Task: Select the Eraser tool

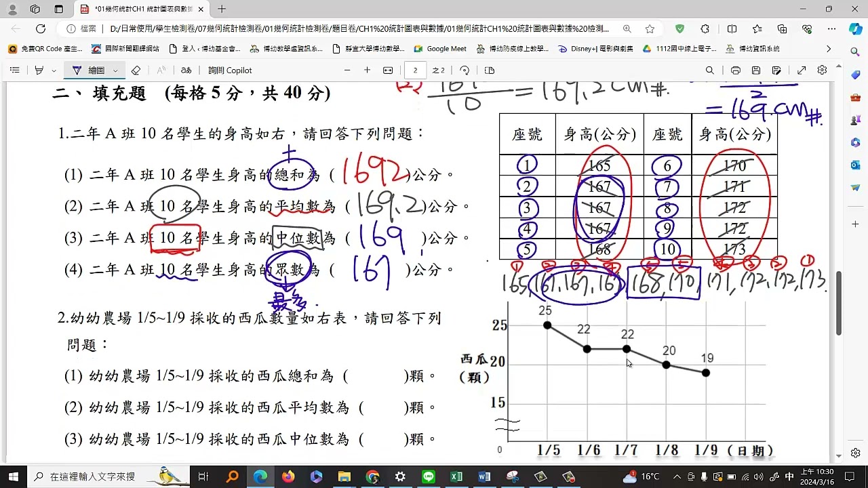Action: point(136,70)
